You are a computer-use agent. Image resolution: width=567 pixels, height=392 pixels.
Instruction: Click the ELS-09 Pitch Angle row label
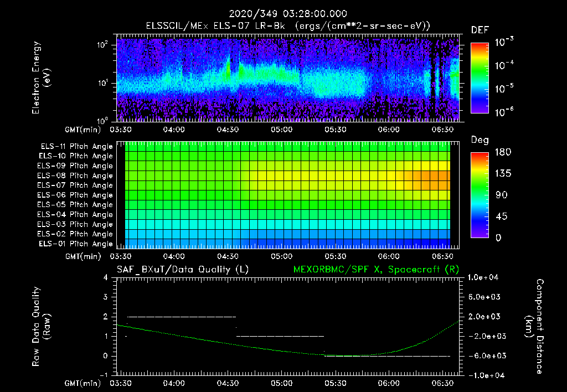click(75, 166)
